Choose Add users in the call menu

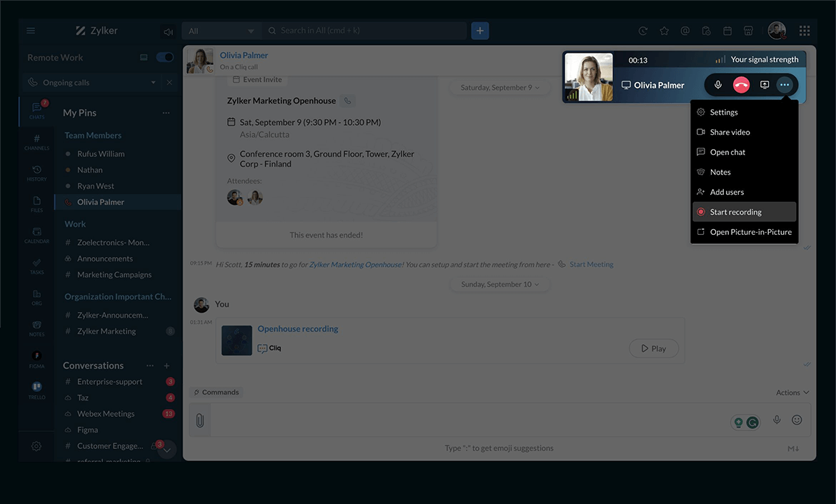coord(727,192)
